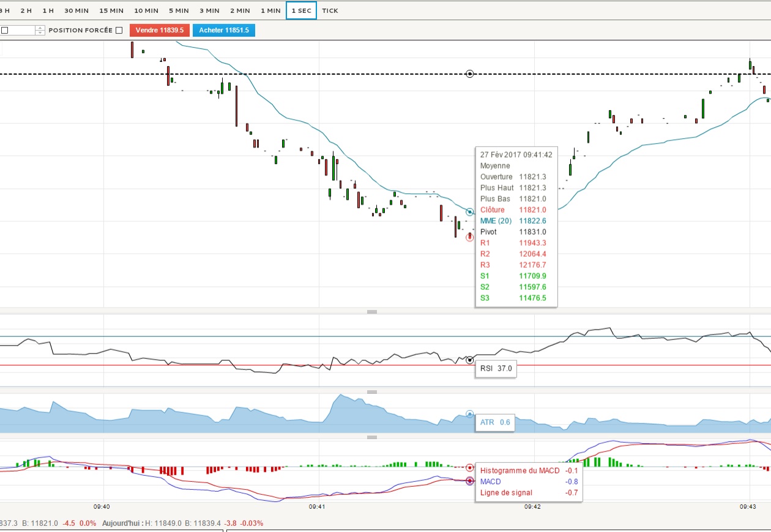The image size is (771, 532).
Task: Click the -0.03% status bar change
Action: 250,523
